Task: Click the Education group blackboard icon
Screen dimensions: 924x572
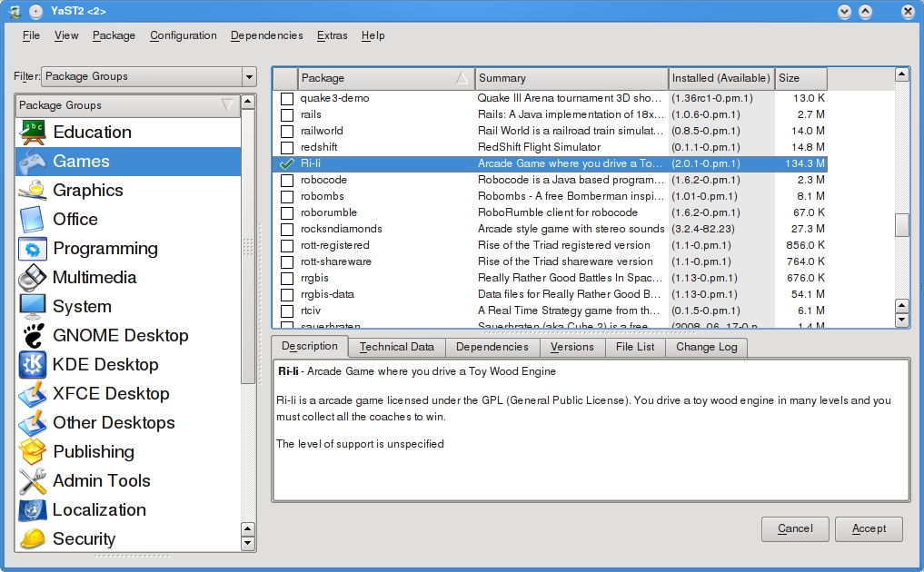Action: click(33, 133)
